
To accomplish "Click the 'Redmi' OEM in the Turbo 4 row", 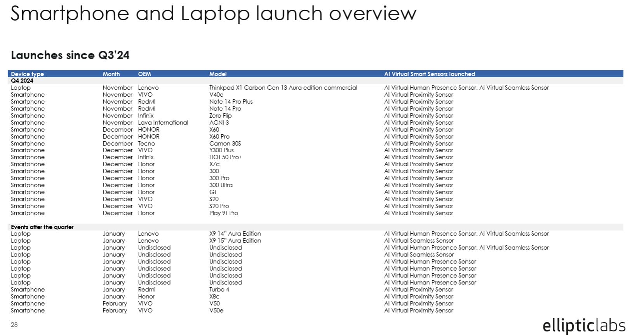I will 147,290.
